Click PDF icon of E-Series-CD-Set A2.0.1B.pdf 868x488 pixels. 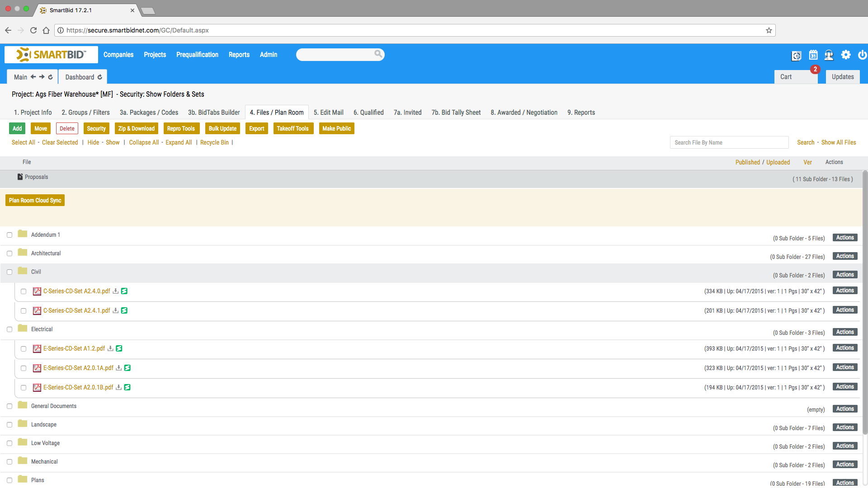[x=37, y=388]
